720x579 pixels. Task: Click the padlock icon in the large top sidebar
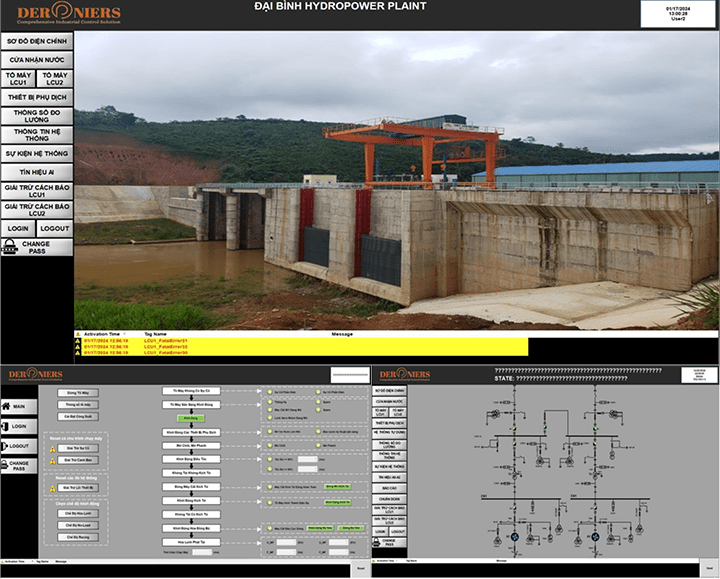[10, 246]
